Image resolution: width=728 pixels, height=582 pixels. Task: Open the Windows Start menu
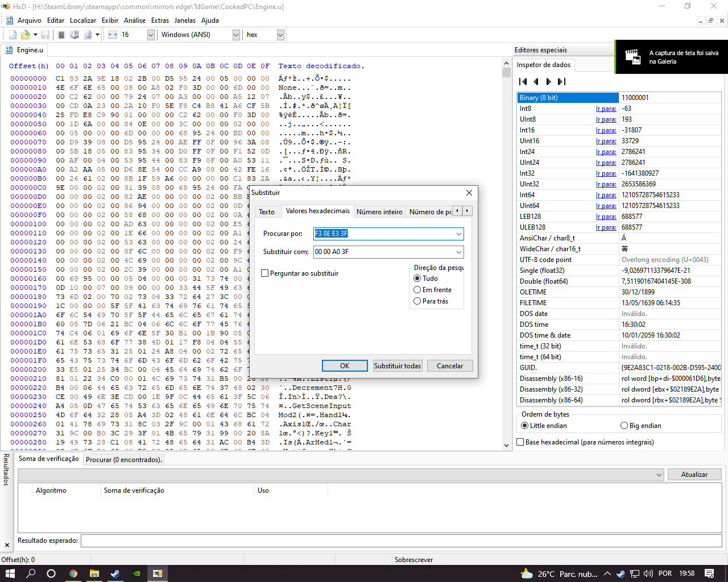10,573
